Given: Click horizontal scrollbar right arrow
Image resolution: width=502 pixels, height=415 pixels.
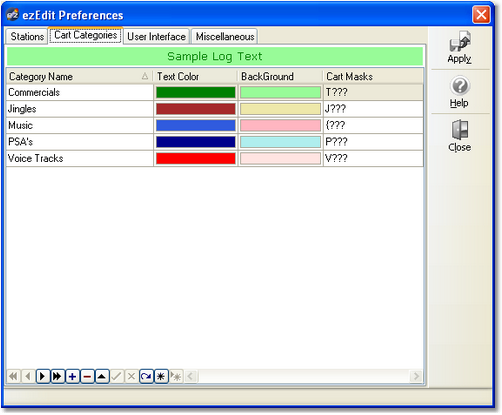Looking at the screenshot, I should click(x=416, y=377).
